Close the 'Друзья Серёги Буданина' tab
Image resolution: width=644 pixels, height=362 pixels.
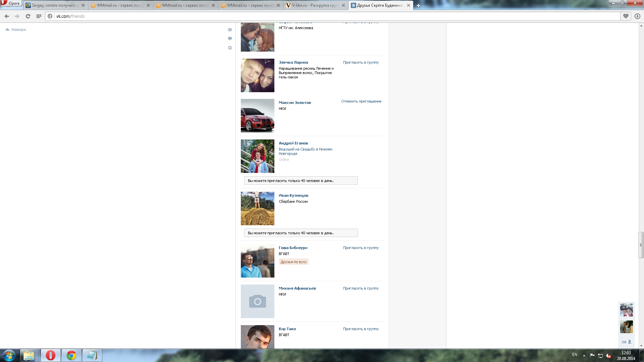(408, 5)
